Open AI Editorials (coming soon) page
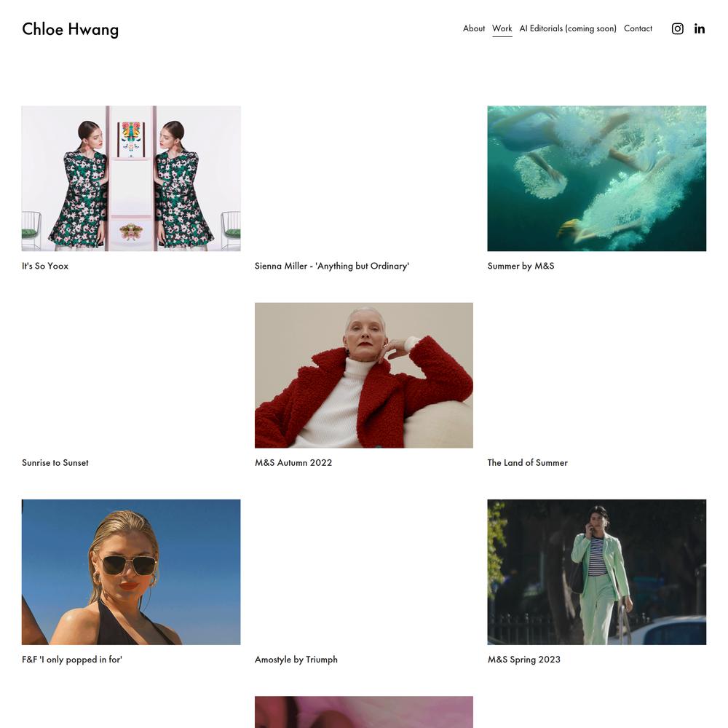This screenshot has width=728, height=728. (568, 28)
